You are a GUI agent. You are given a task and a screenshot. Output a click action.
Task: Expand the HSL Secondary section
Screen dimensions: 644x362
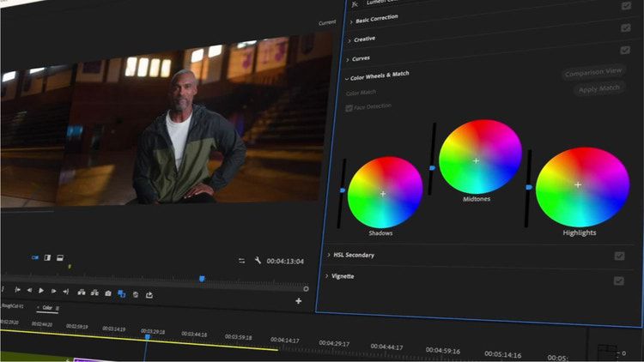329,255
